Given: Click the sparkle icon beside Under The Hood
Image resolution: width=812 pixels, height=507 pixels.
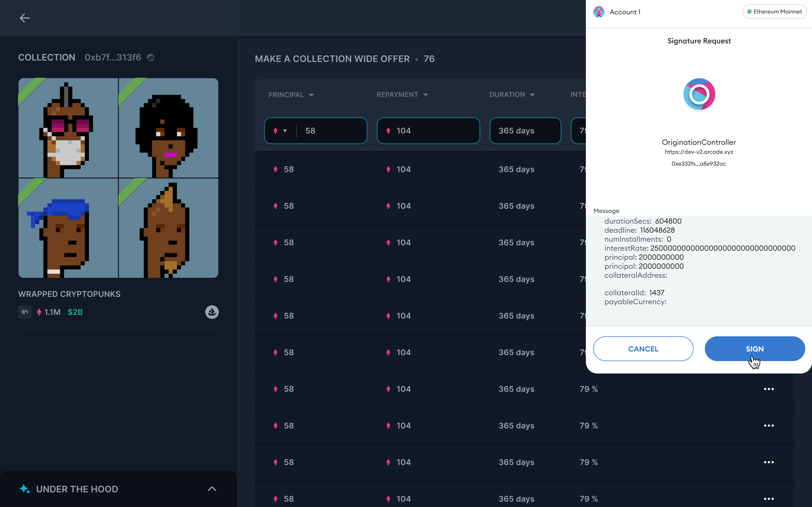Looking at the screenshot, I should (x=25, y=489).
